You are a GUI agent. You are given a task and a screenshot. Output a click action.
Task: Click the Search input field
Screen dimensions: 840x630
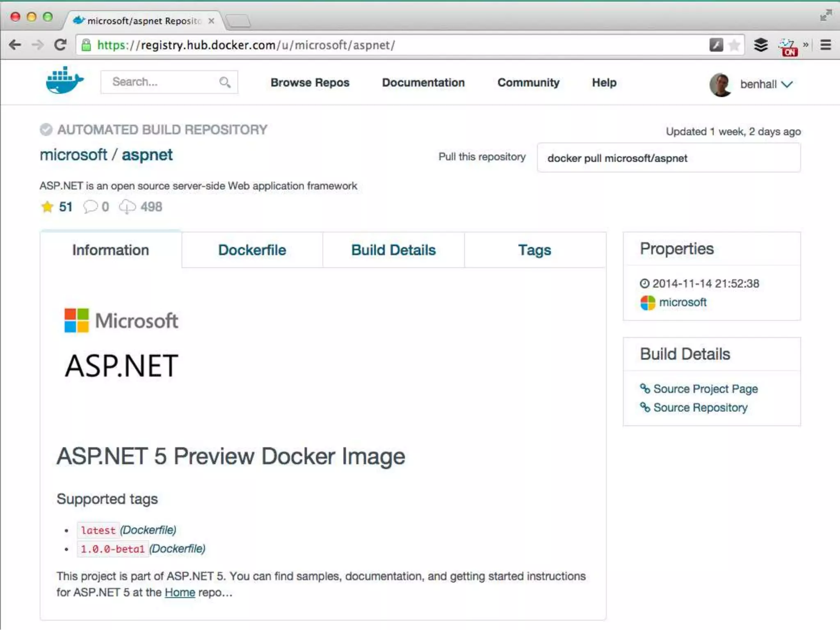click(169, 82)
